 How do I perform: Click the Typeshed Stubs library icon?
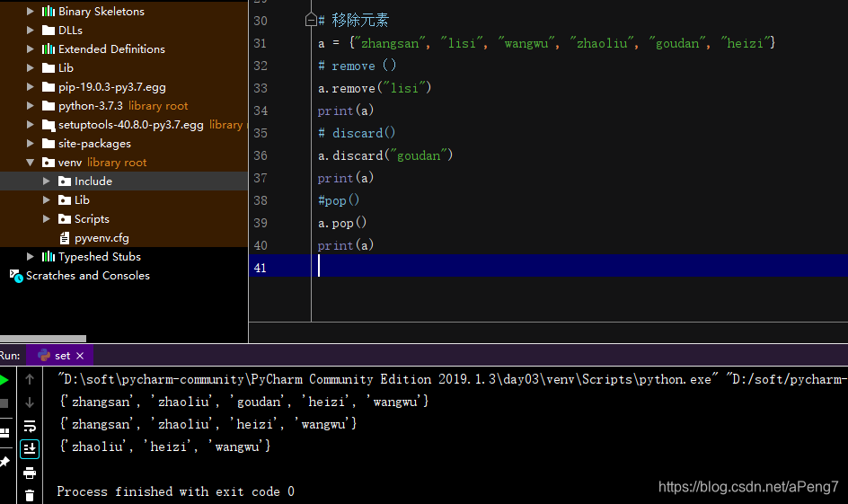pyautogui.click(x=49, y=257)
